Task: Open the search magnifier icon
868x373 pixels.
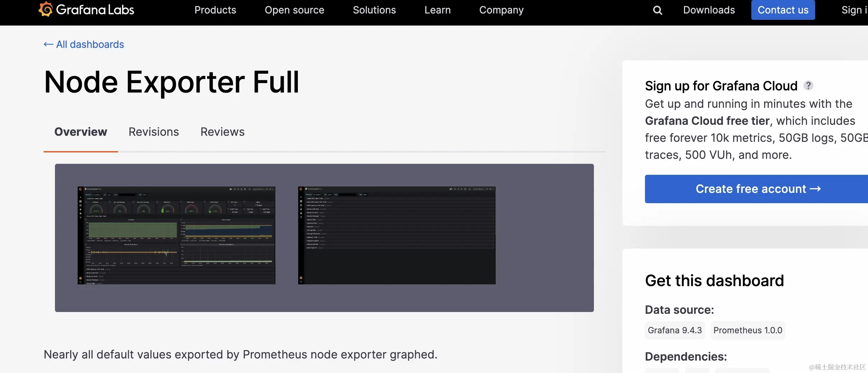Action: pos(657,10)
